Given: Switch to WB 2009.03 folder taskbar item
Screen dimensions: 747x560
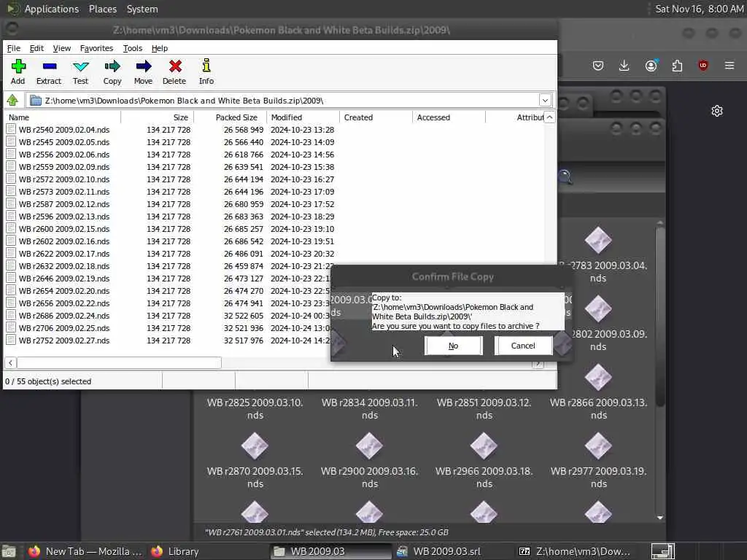Looking at the screenshot, I should coord(330,551).
